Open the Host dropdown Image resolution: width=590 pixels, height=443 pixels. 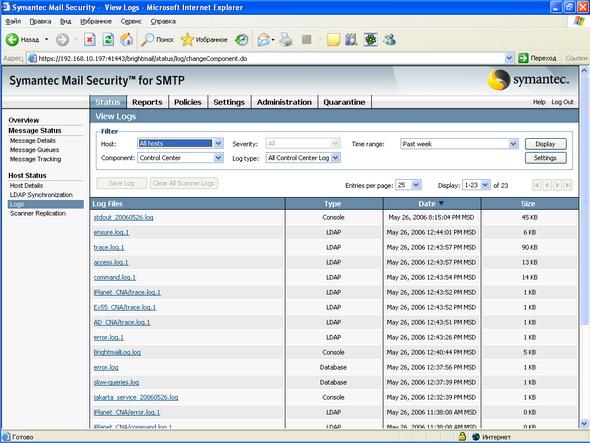[218, 143]
